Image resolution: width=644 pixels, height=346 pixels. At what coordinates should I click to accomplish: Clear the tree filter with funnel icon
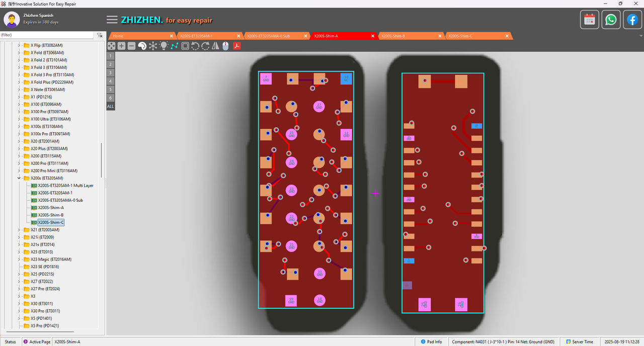pyautogui.click(x=100, y=35)
